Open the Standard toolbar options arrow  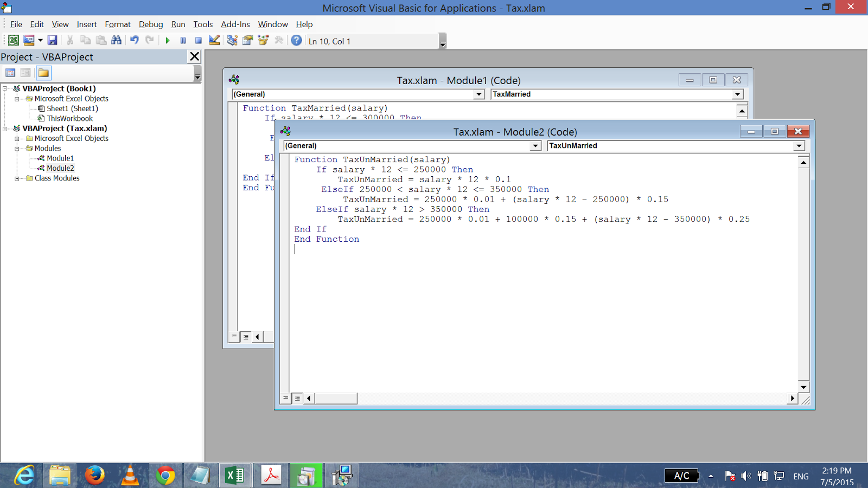point(443,41)
